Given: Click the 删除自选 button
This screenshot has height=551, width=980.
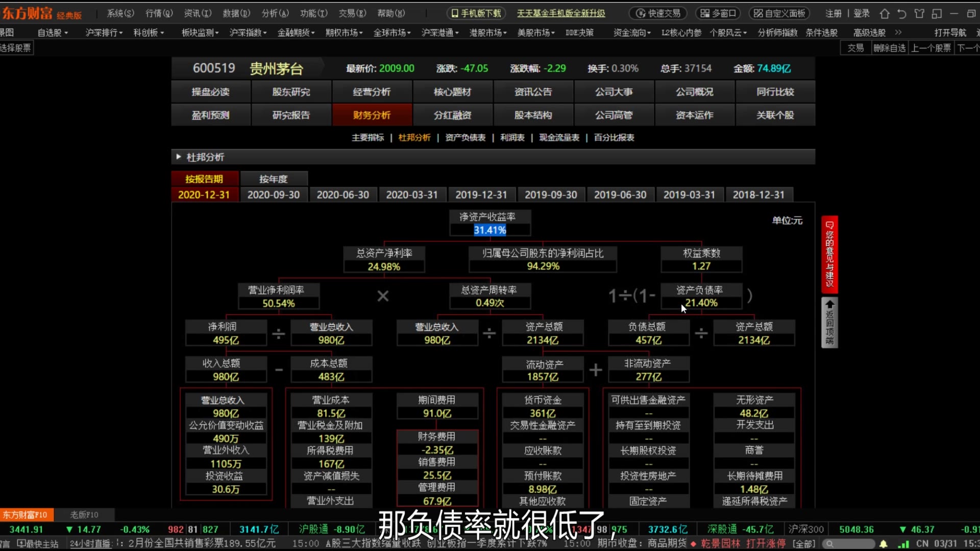Looking at the screenshot, I should point(889,48).
